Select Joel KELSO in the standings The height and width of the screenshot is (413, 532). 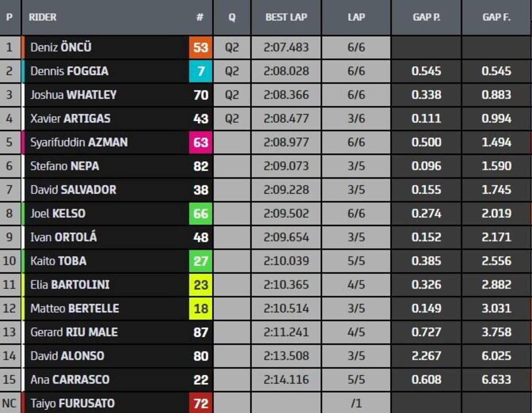pos(58,214)
